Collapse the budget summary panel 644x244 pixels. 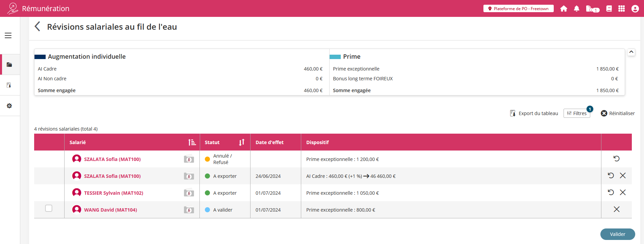tap(631, 52)
